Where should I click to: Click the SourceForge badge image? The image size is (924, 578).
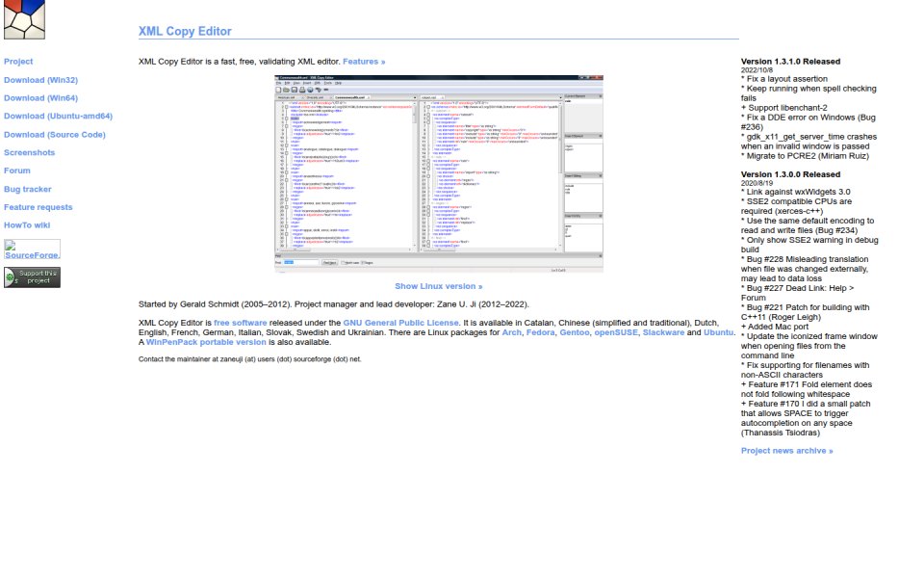pyautogui.click(x=32, y=250)
